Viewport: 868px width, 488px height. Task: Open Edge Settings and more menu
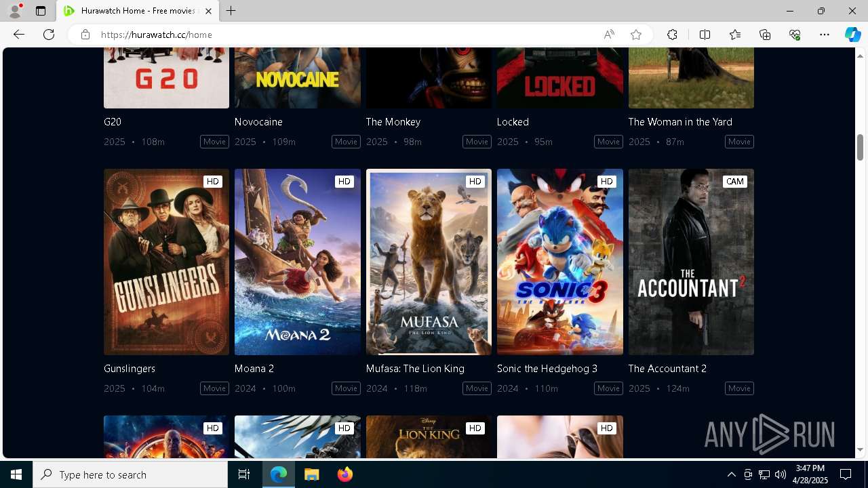pyautogui.click(x=825, y=35)
